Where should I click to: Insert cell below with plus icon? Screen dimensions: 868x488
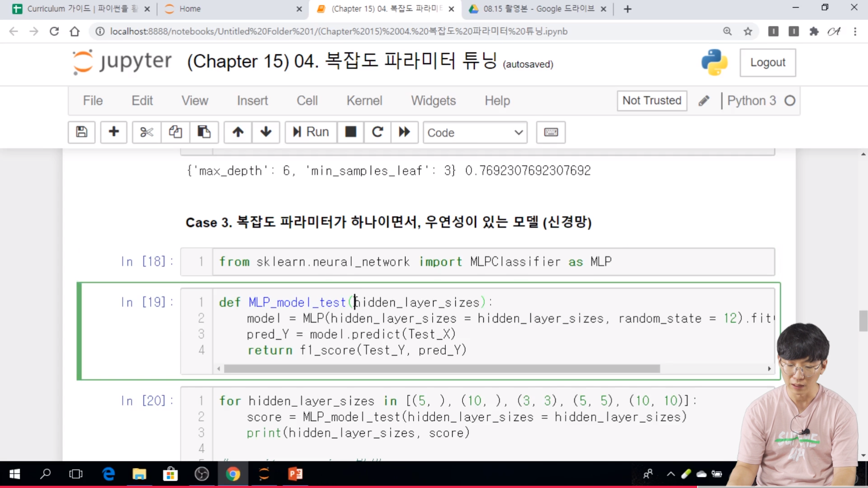(113, 132)
